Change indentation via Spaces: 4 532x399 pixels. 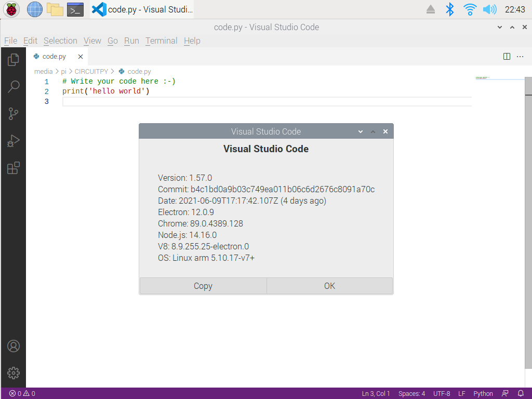(x=411, y=394)
